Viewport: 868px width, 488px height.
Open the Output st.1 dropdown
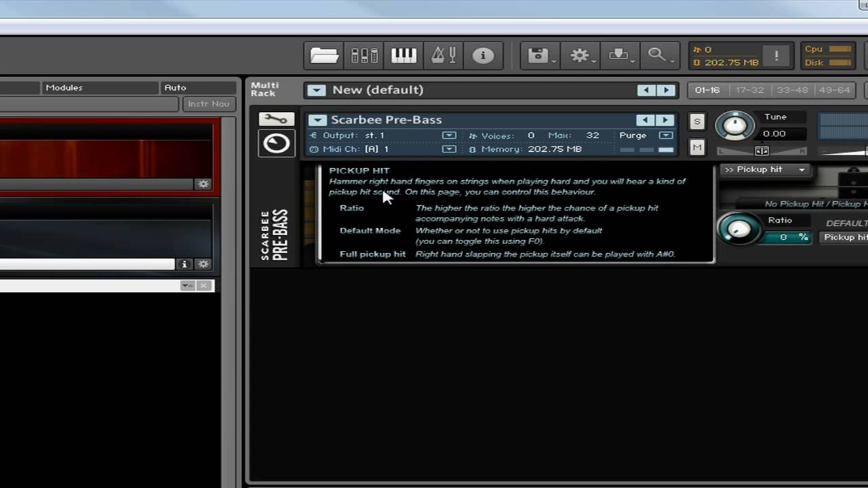tap(449, 136)
